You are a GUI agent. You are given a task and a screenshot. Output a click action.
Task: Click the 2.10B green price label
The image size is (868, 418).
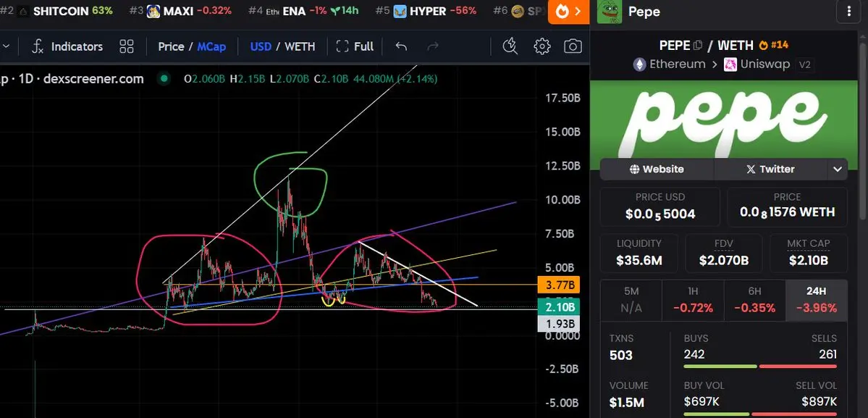point(559,307)
